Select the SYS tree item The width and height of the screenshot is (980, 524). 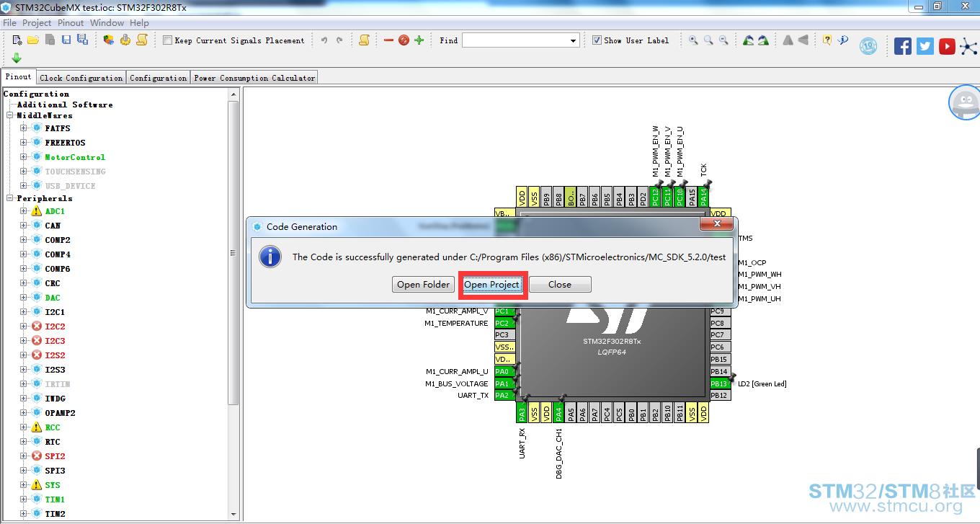coord(53,485)
